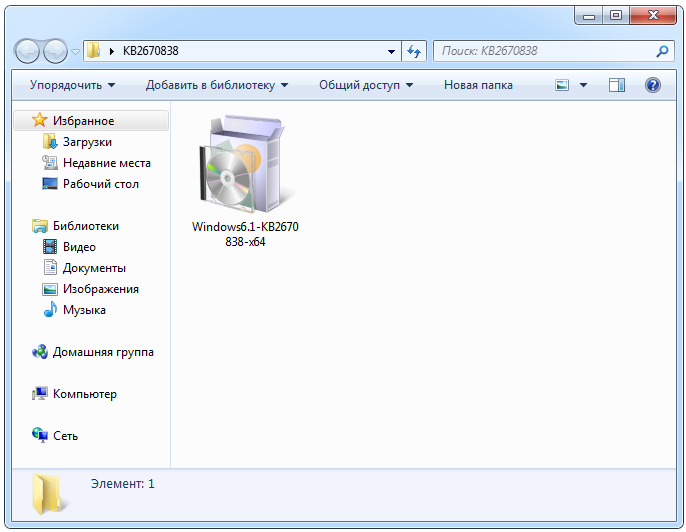Click the Изображения picture icon

pos(50,289)
